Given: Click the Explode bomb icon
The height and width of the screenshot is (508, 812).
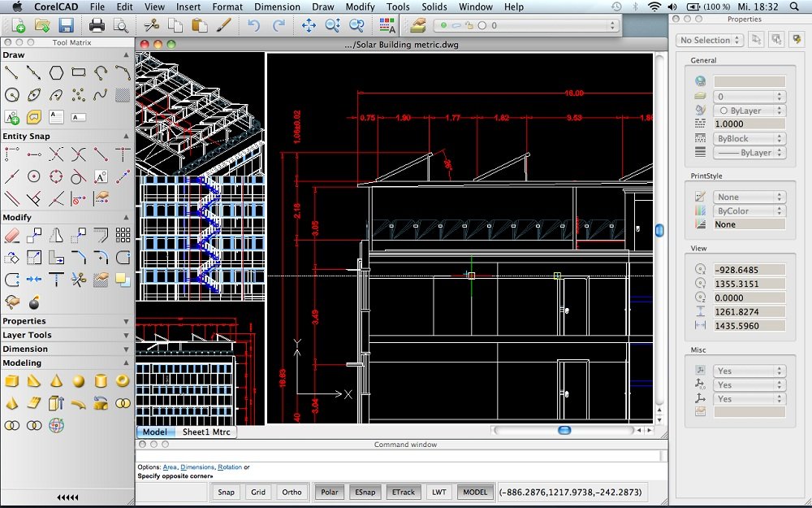Looking at the screenshot, I should [x=34, y=302].
